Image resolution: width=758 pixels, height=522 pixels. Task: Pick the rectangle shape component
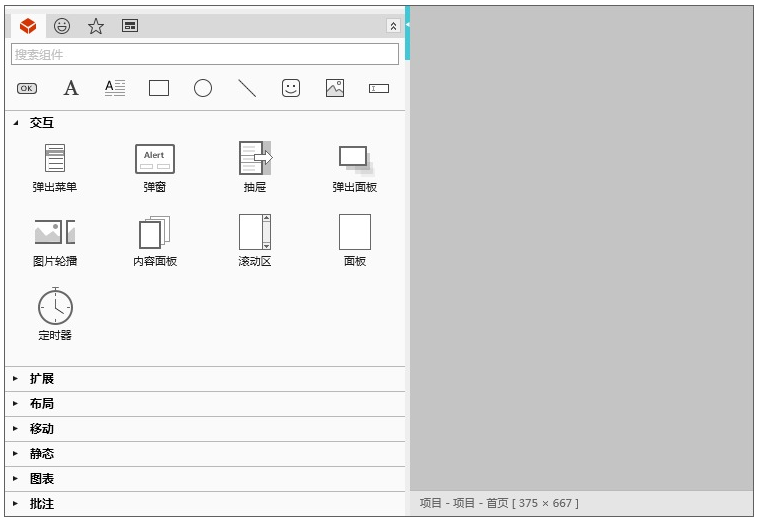point(159,88)
